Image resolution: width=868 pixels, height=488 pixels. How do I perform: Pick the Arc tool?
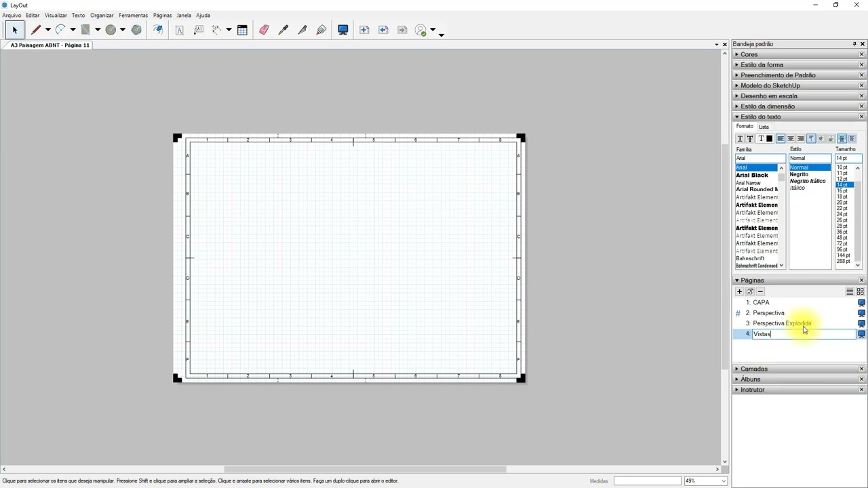click(x=61, y=30)
